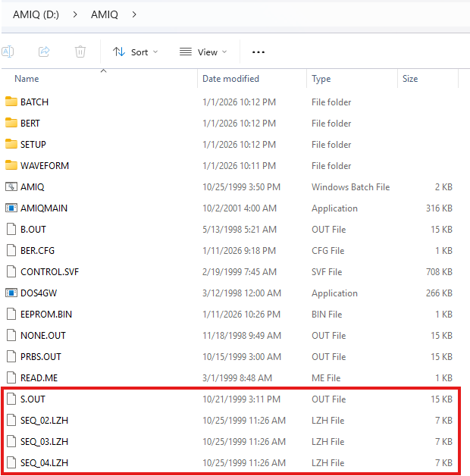Click the READ.ME file name
The image size is (470, 476).
39,378
